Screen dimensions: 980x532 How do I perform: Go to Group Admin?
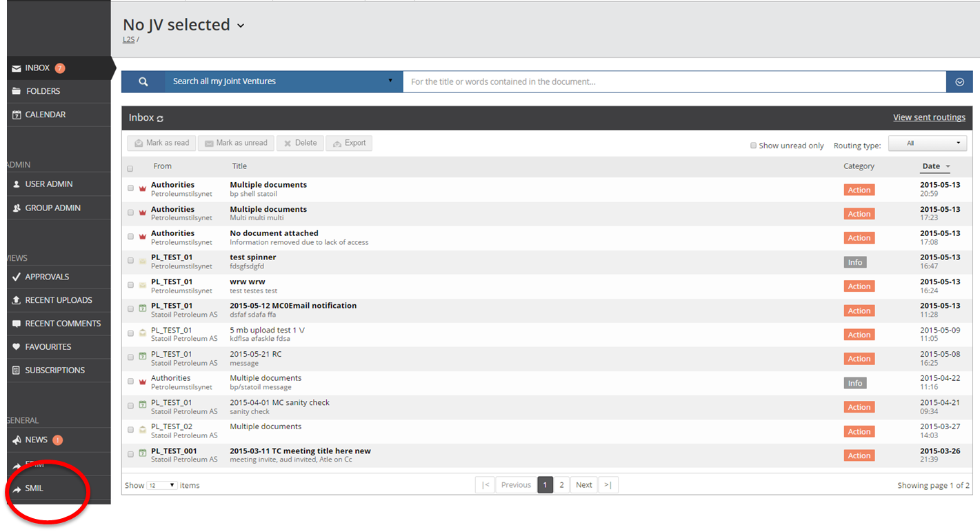click(59, 208)
